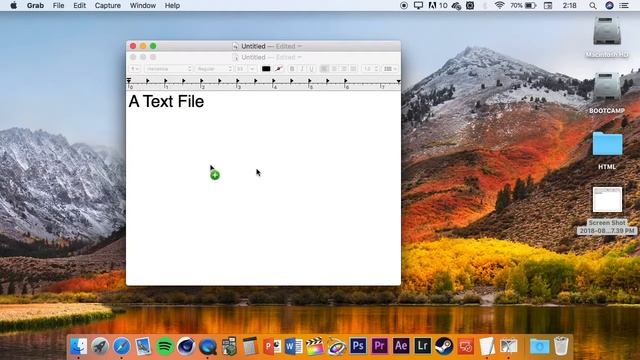The image size is (640, 360).
Task: Click the text highlight color button
Action: tap(279, 69)
